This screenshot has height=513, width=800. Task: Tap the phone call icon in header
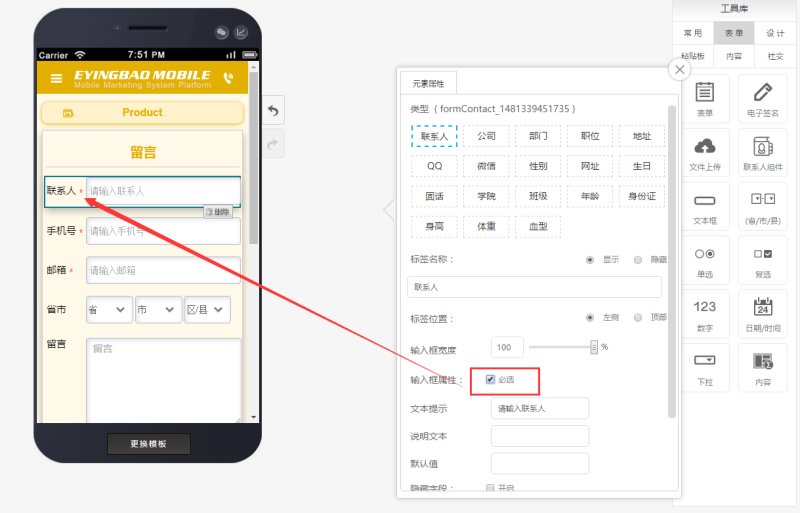click(229, 78)
